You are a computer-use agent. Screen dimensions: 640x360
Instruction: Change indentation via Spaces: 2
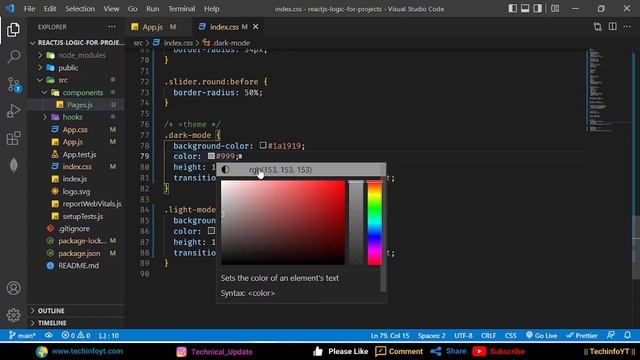(431, 336)
